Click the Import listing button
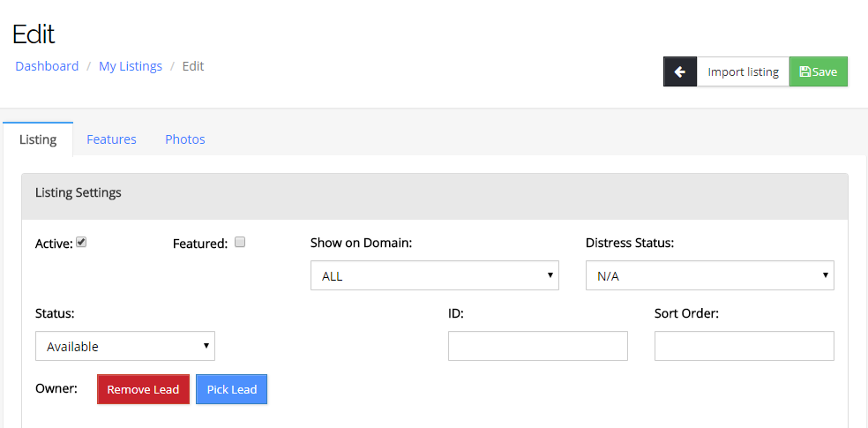868x428 pixels. [x=744, y=72]
